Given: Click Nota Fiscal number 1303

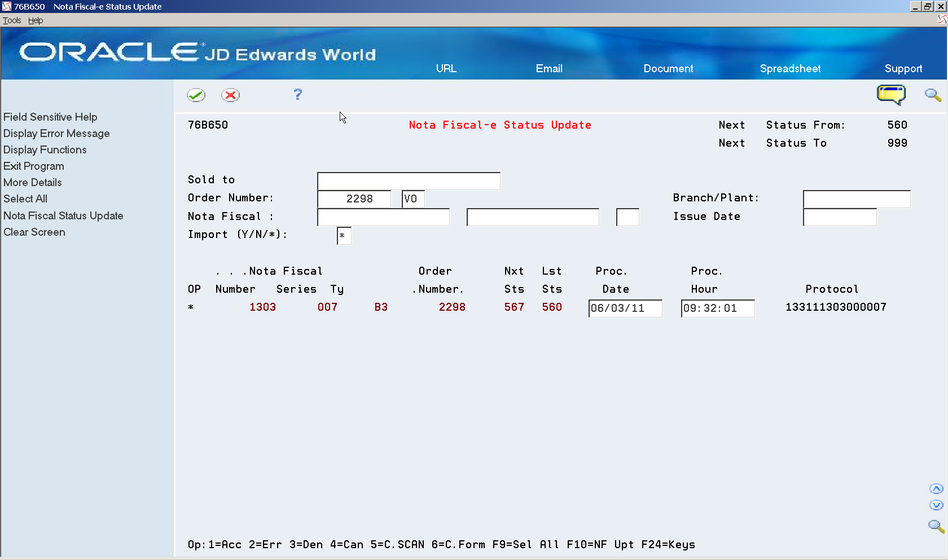Looking at the screenshot, I should [x=262, y=307].
